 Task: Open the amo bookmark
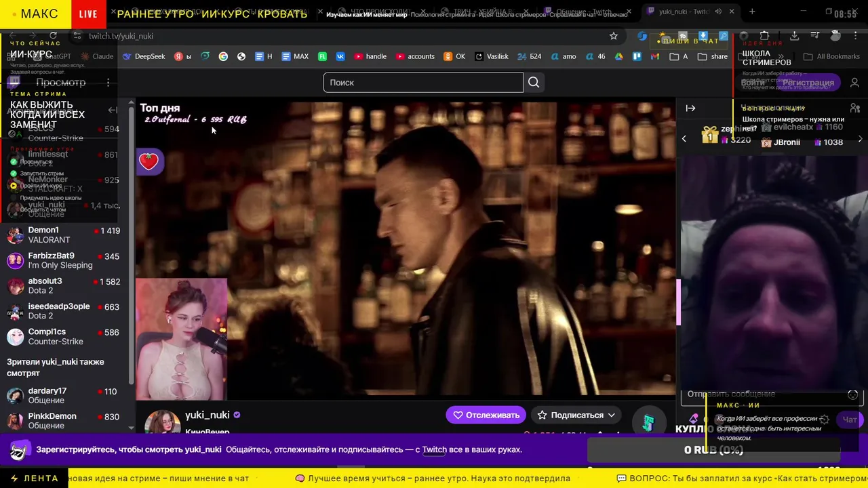click(564, 56)
